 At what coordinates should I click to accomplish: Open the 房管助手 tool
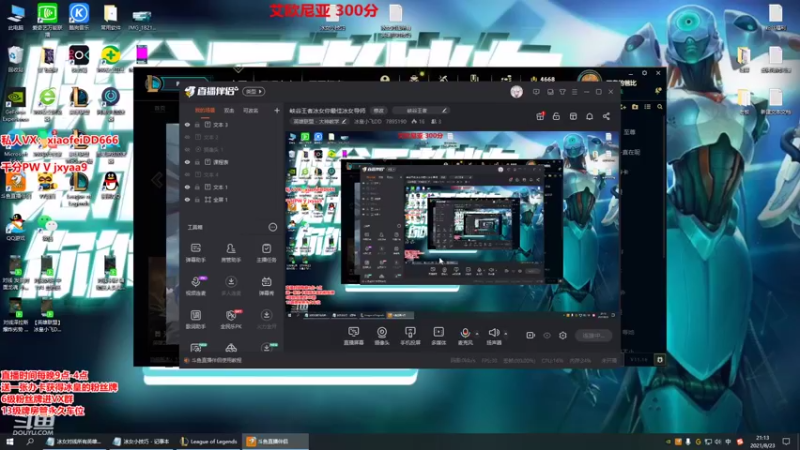(x=231, y=253)
